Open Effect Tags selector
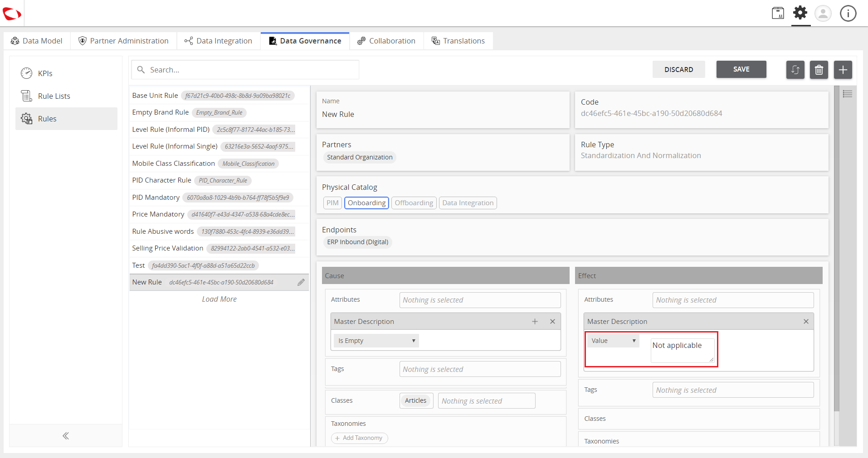Viewport: 868px width, 458px height. tap(733, 390)
